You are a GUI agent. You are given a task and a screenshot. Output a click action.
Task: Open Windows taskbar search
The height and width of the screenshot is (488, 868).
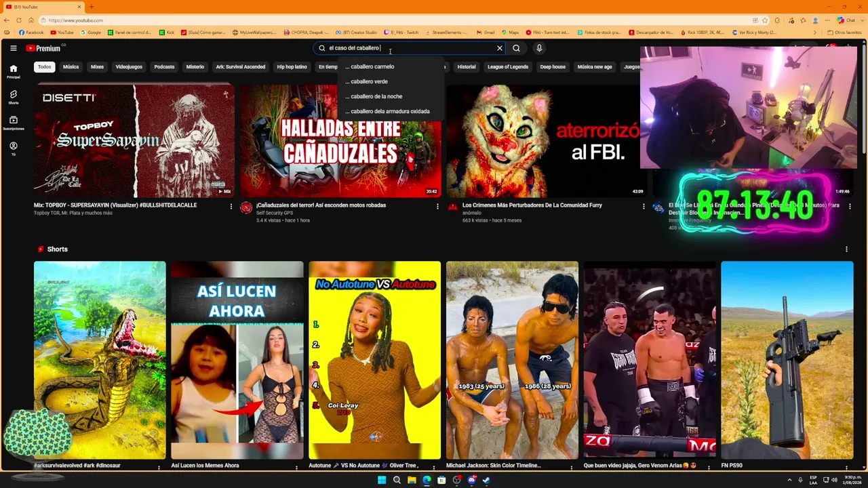pyautogui.click(x=397, y=480)
